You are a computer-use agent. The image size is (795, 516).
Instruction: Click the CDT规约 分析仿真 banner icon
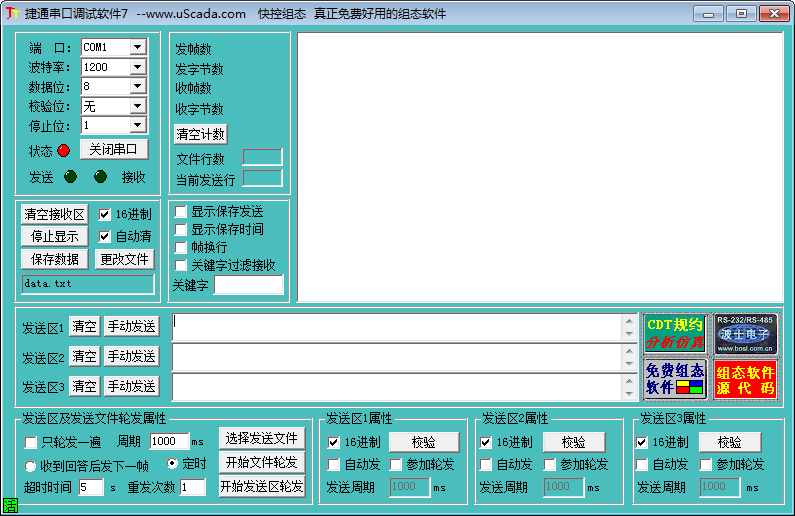675,334
